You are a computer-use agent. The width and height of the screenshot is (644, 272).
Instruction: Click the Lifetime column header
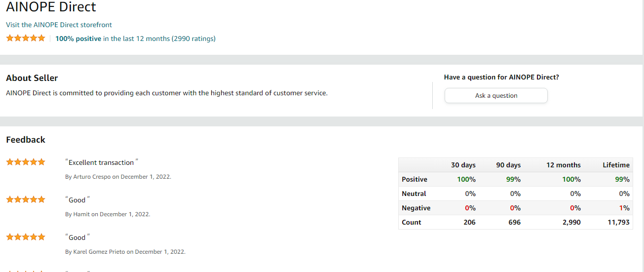tap(616, 165)
